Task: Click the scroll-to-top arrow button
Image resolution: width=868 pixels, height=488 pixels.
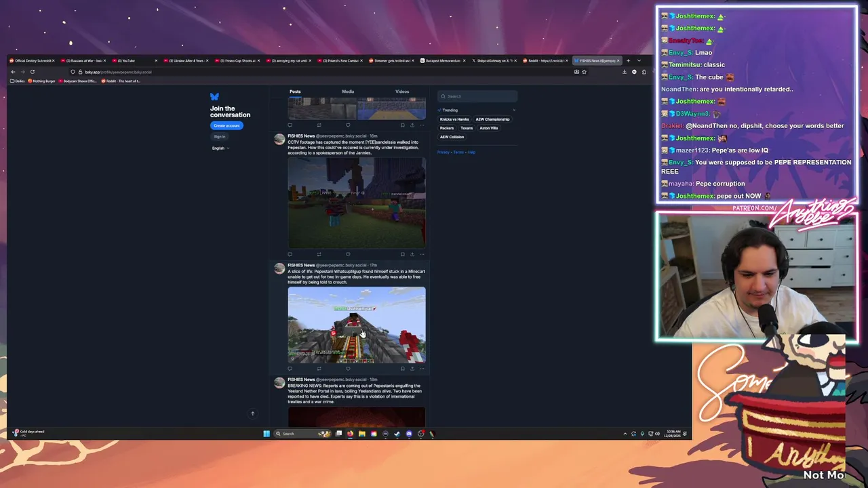Action: [252, 413]
